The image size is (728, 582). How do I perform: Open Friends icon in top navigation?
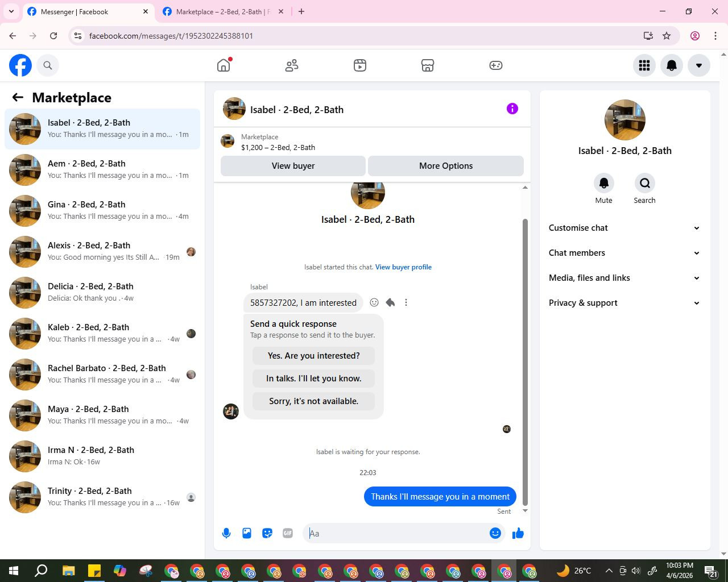pos(292,65)
